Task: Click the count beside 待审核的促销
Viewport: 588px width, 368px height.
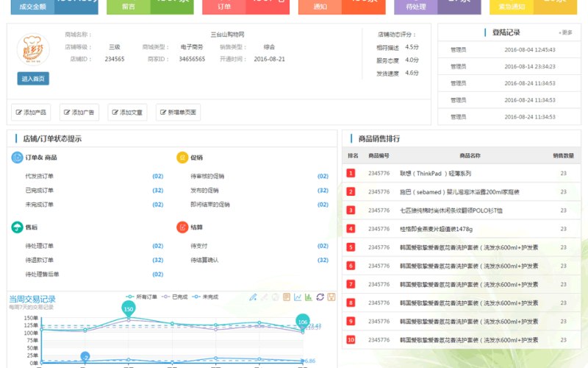Action: point(323,176)
